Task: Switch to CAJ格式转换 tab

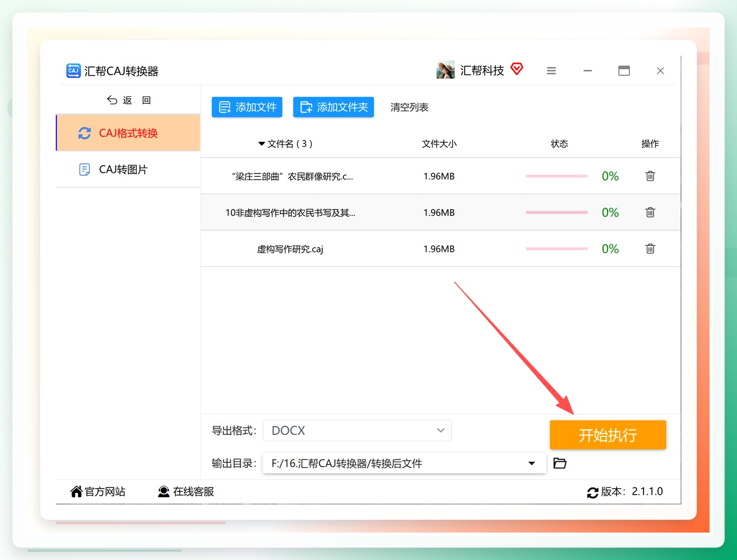Action: click(128, 133)
